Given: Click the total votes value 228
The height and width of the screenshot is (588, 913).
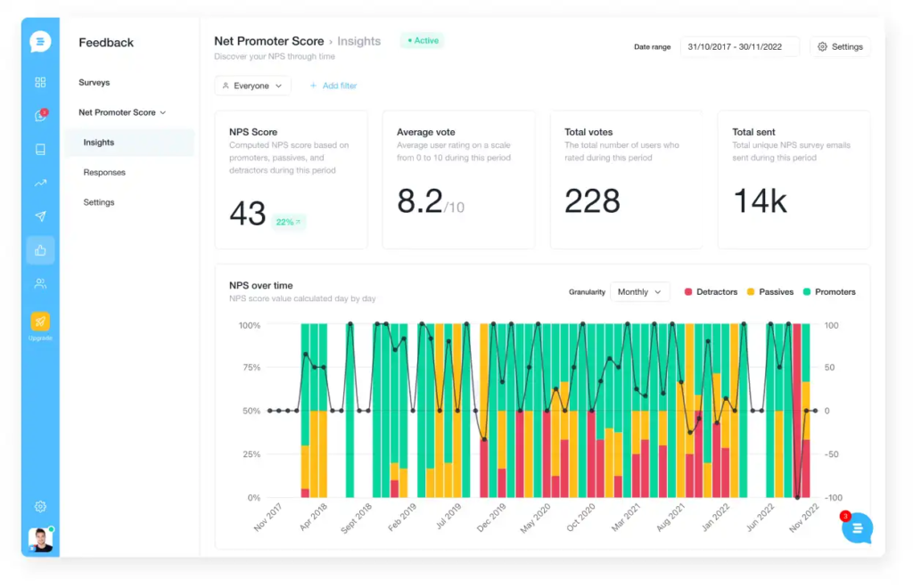Looking at the screenshot, I should pyautogui.click(x=592, y=200).
